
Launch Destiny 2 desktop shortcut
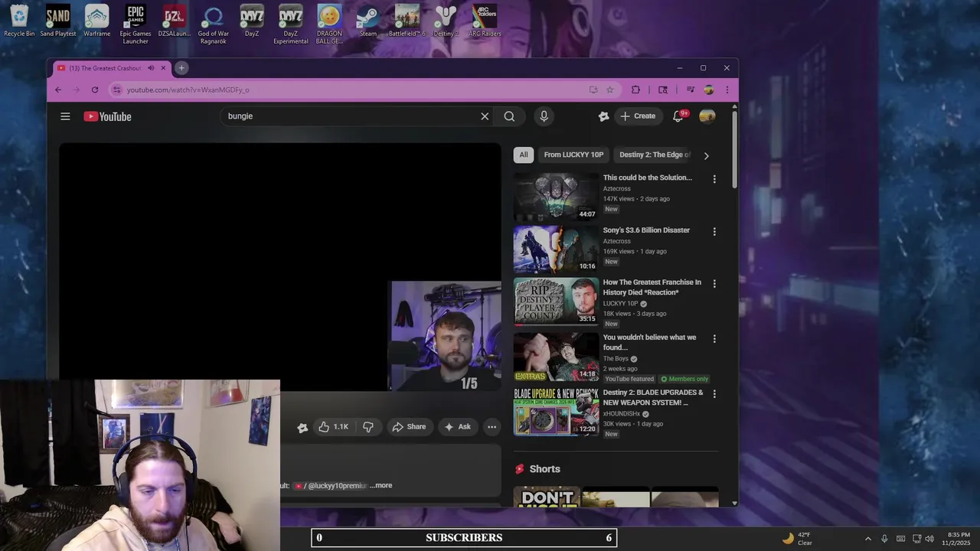(446, 21)
